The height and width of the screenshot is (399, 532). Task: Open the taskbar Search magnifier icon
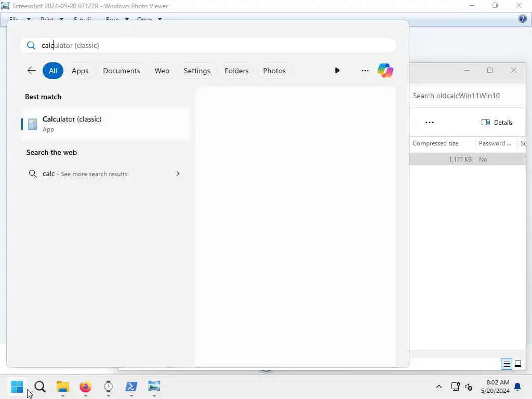39,387
